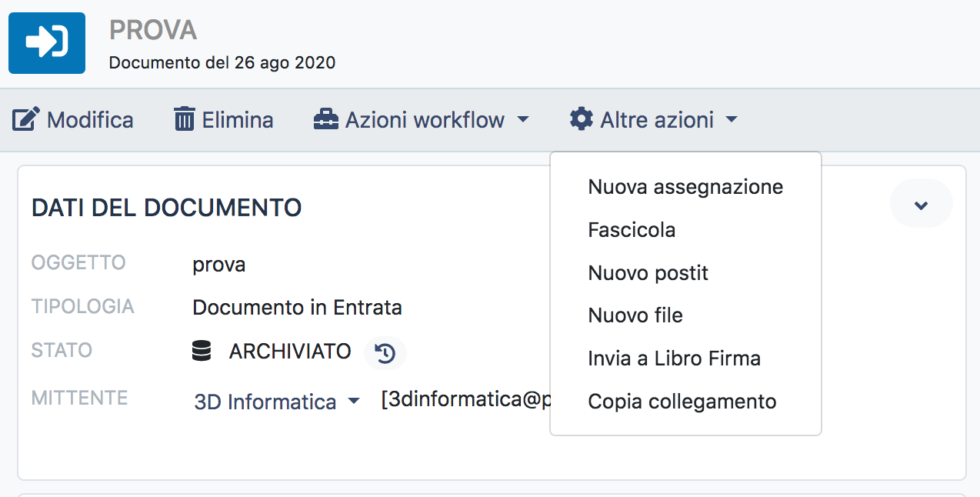Close the Altre azioni dropdown arrow

[x=732, y=120]
